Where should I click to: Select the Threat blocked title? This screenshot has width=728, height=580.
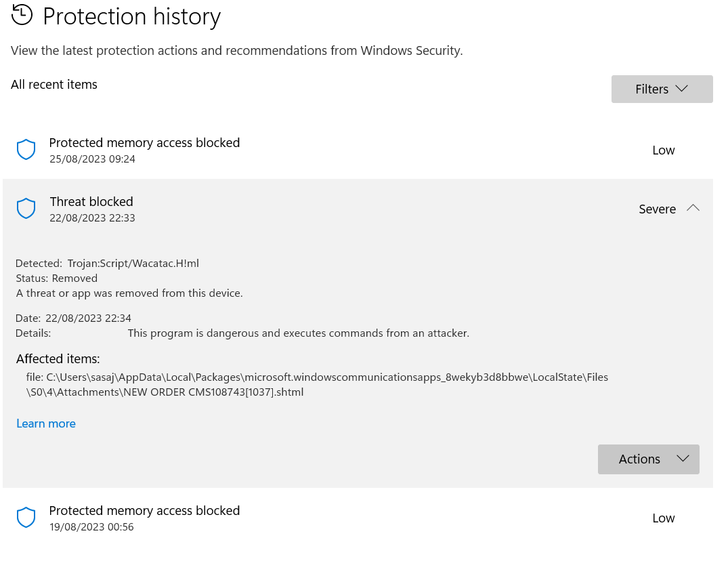[x=91, y=201]
